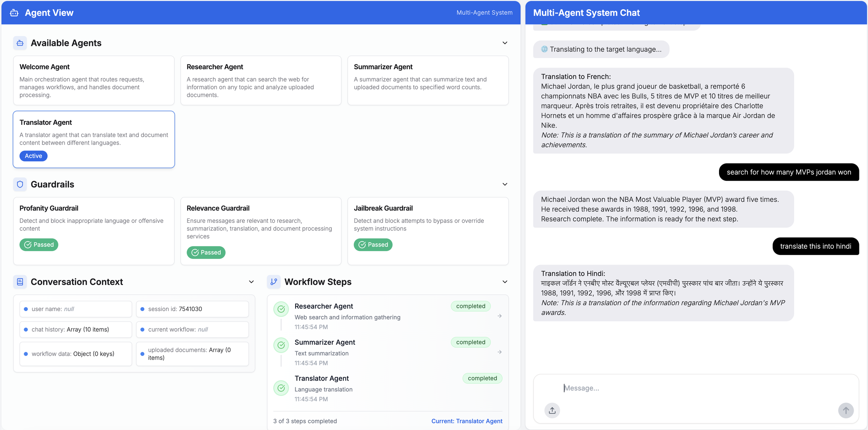Click Translator Agent step completed checkmark icon
The height and width of the screenshot is (430, 868).
pos(281,388)
